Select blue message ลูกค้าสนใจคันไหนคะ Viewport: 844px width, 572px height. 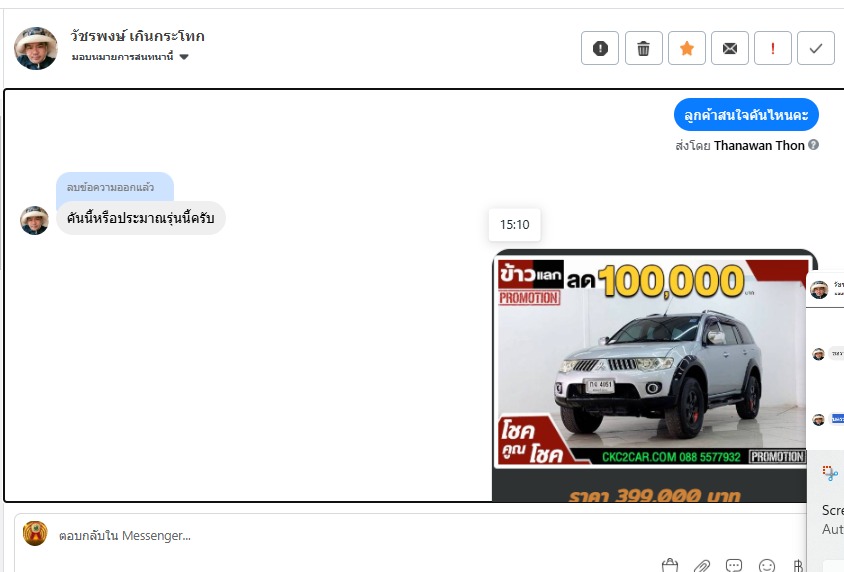pyautogui.click(x=746, y=115)
